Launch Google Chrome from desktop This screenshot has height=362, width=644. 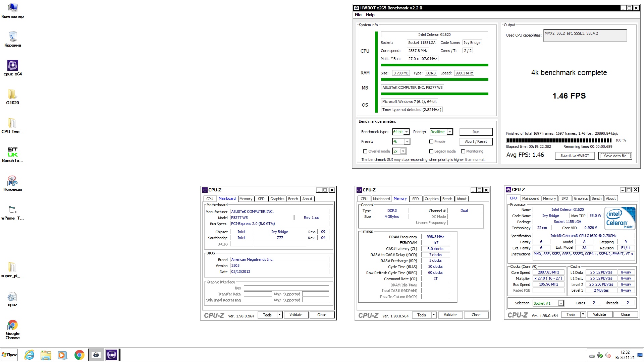(12, 330)
